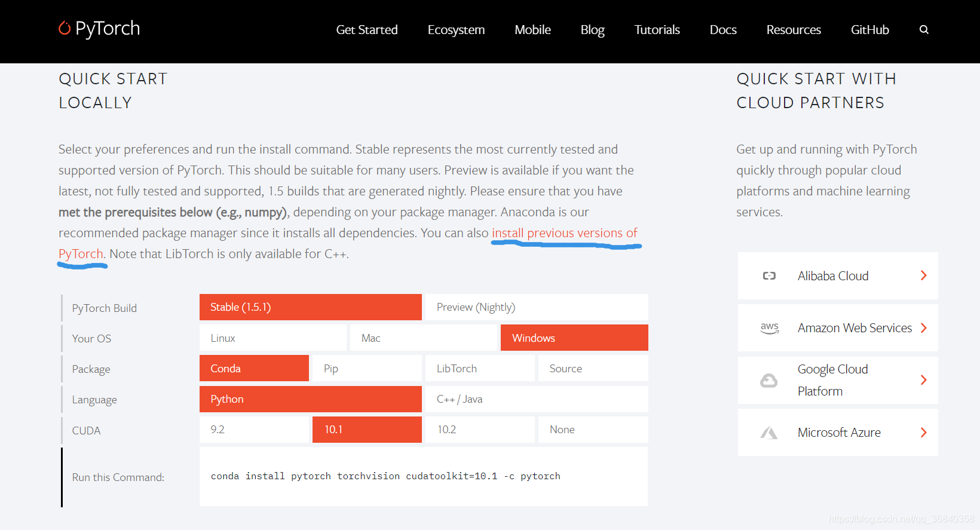Screen dimensions: 980x530
Task: Open the Get Started menu
Action: 367,30
